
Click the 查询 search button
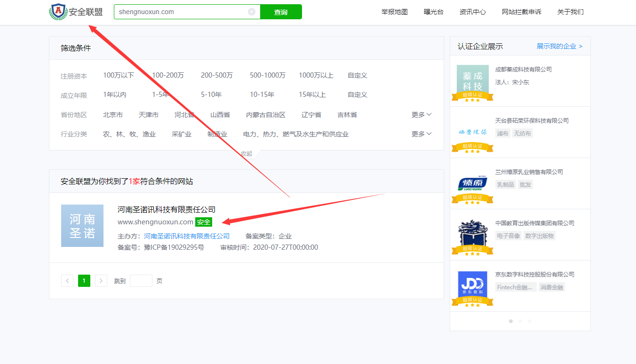[281, 12]
